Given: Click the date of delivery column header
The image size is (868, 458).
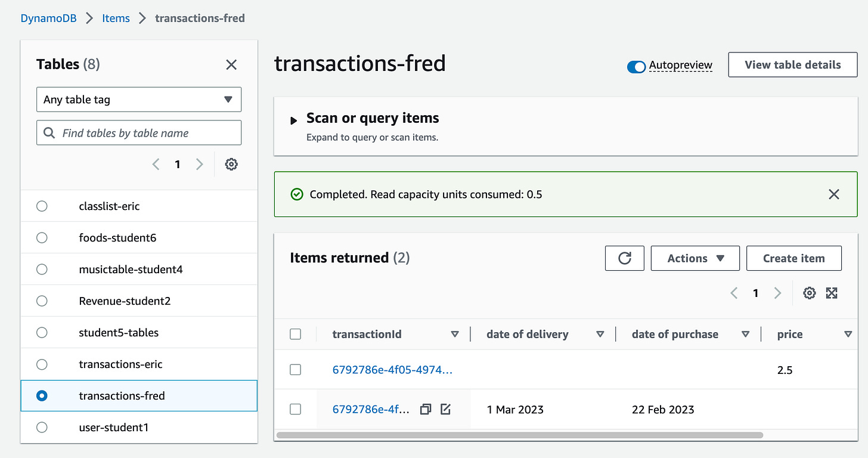Looking at the screenshot, I should tap(527, 334).
